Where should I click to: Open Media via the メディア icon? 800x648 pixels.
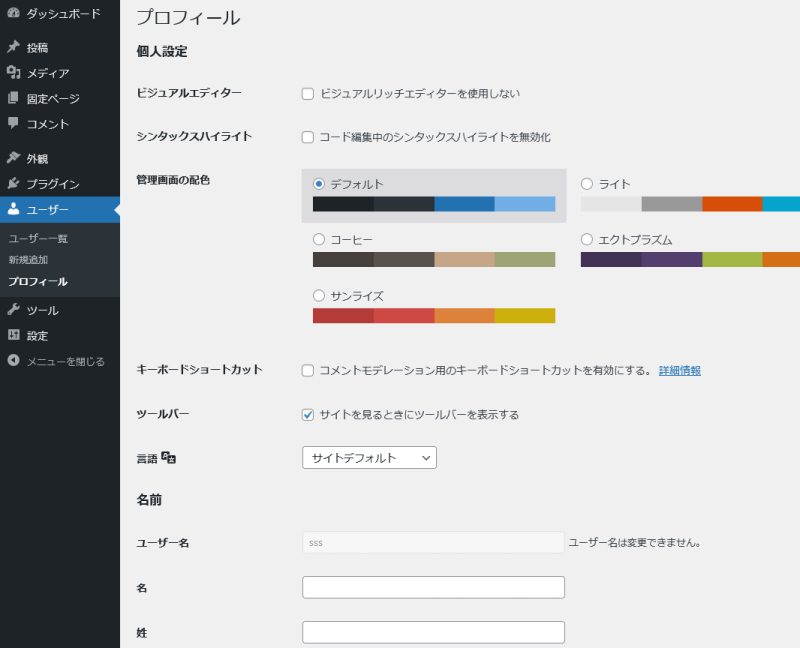pos(13,73)
